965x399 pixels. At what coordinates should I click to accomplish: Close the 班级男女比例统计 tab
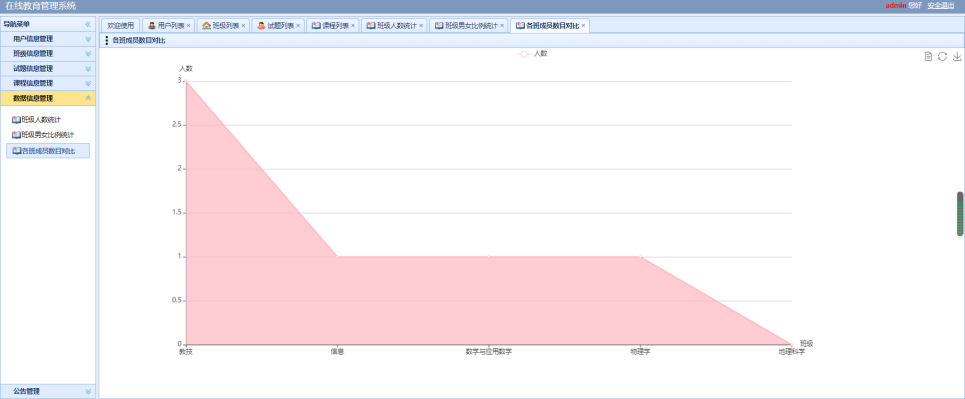(x=502, y=26)
